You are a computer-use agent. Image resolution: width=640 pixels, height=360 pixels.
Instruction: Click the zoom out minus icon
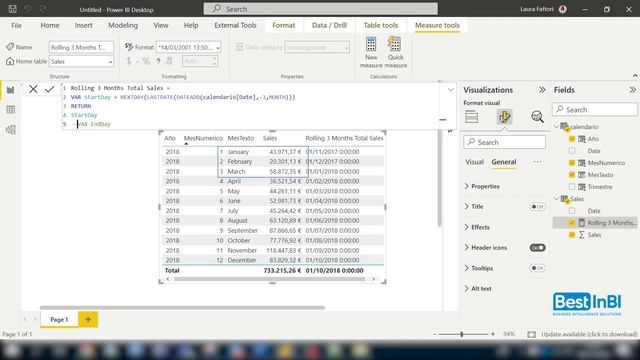click(x=435, y=334)
